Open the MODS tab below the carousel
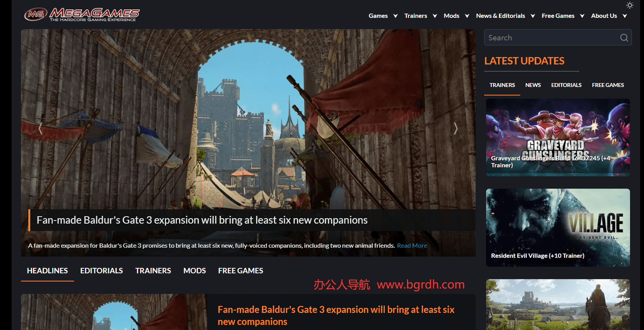Screen dimensions: 644x330 (x=194, y=271)
